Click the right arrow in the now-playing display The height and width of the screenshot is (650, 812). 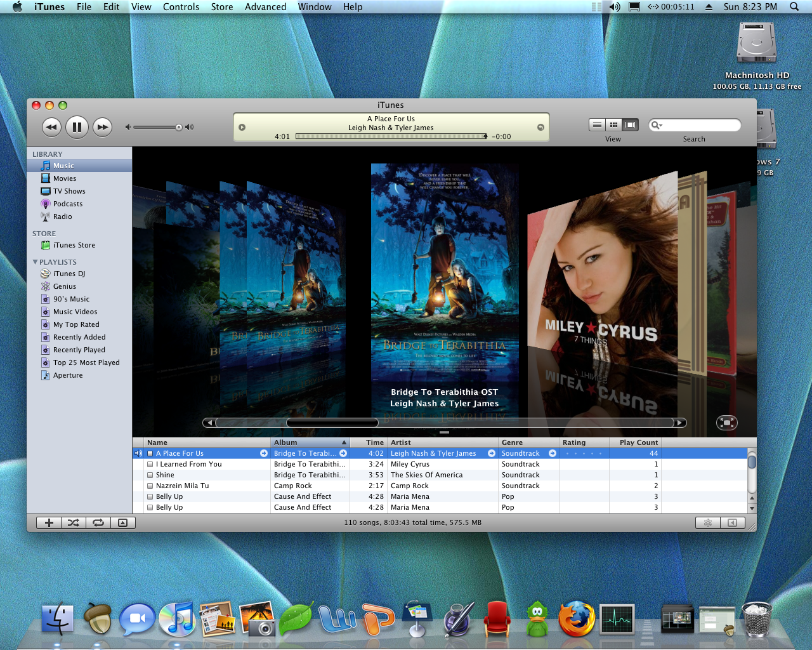click(x=540, y=127)
